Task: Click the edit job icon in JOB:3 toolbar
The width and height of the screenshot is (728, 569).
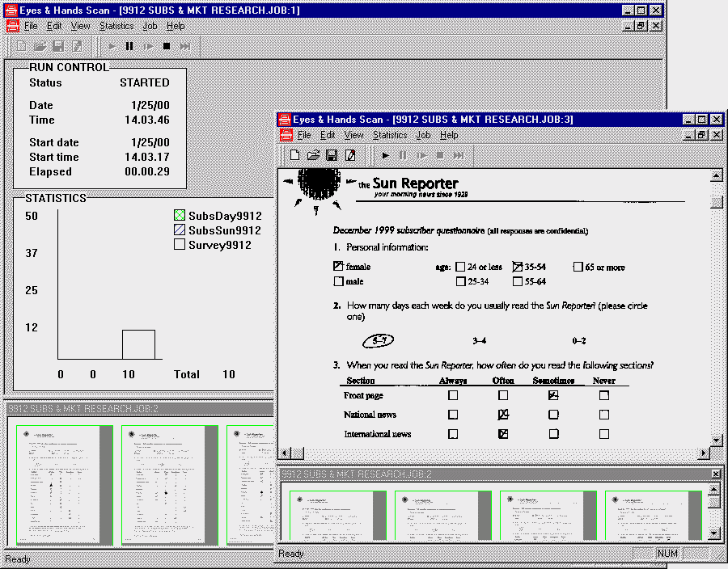Action: [x=350, y=155]
